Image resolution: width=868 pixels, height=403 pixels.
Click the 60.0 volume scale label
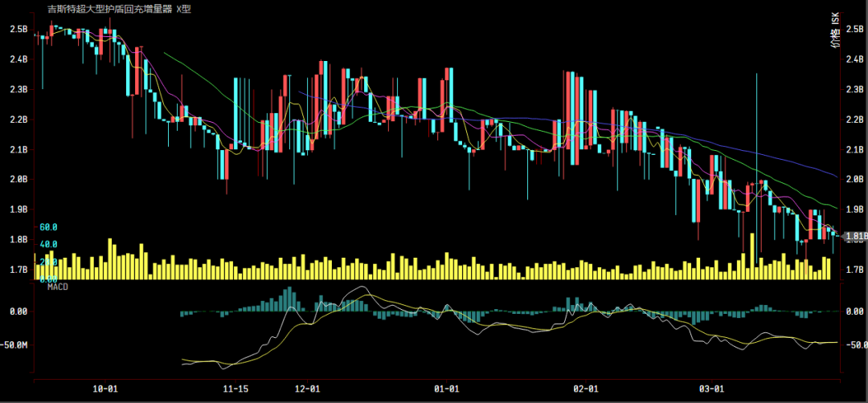[x=48, y=228]
